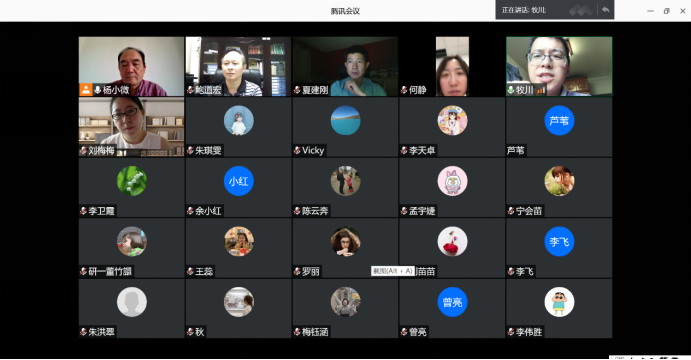
Task: Select 鲍道宏's video feed with bookshelves
Action: [x=238, y=66]
